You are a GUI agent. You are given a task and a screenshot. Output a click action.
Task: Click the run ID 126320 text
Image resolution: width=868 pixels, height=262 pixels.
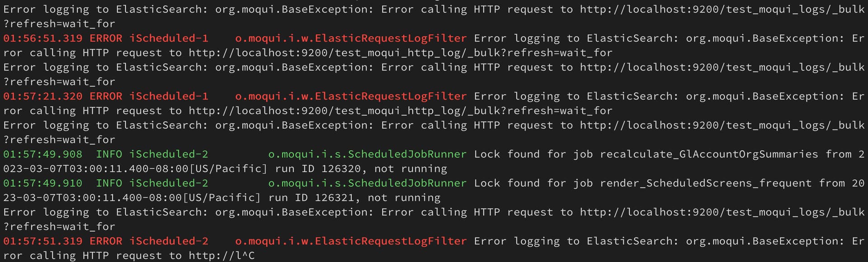coord(318,169)
